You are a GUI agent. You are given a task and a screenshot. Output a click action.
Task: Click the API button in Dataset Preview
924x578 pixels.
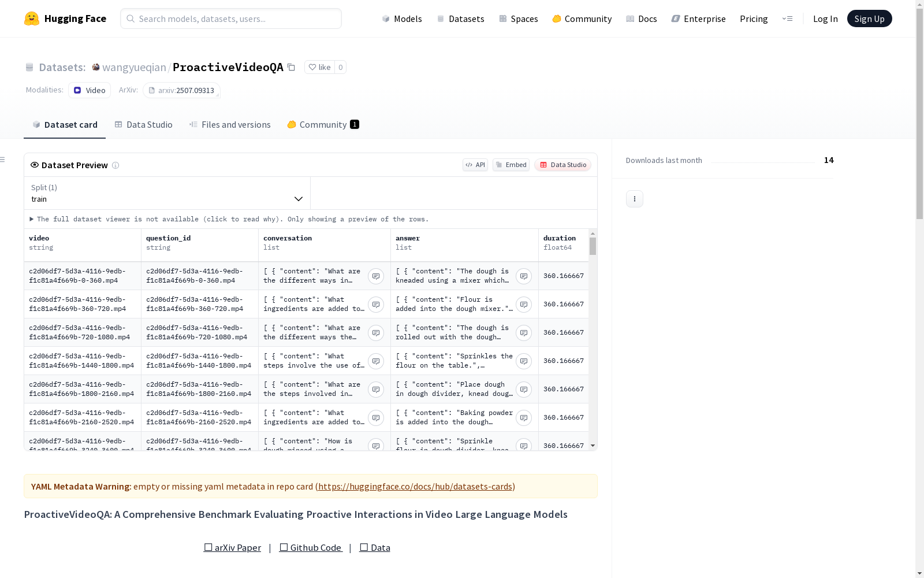click(475, 165)
